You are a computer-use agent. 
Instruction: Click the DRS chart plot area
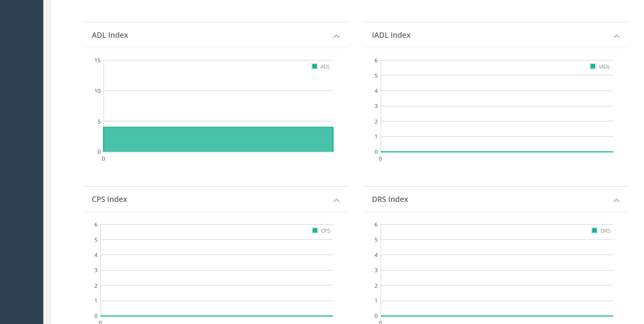point(497,270)
